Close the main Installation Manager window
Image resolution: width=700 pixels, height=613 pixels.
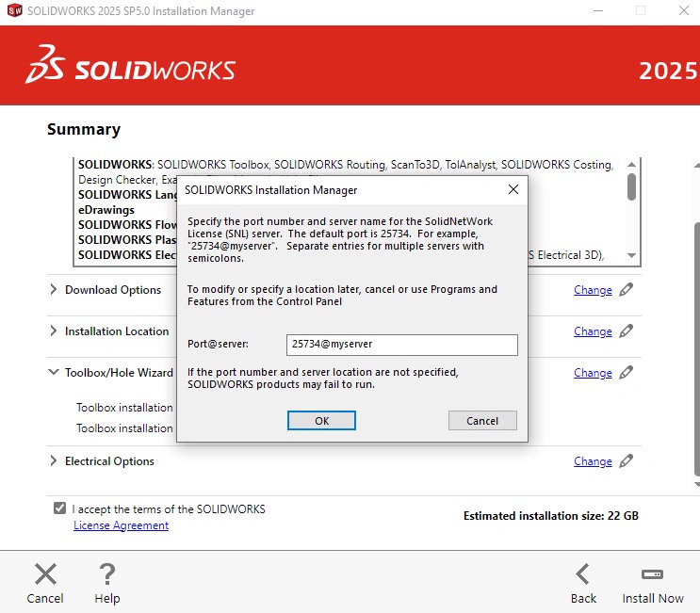pos(683,10)
